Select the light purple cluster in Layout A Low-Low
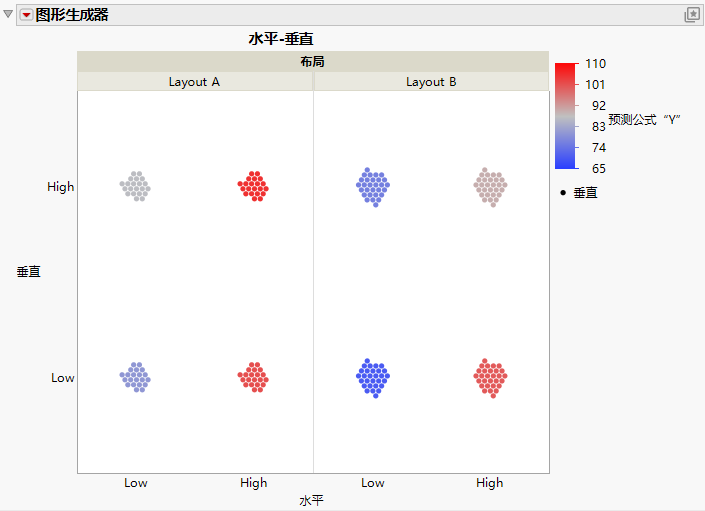Image resolution: width=705 pixels, height=511 pixels. point(135,377)
